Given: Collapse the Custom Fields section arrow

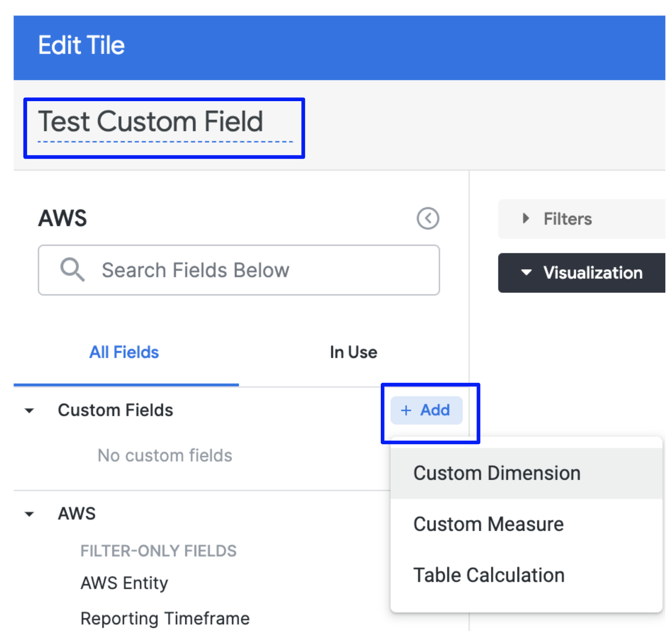Looking at the screenshot, I should (x=30, y=411).
